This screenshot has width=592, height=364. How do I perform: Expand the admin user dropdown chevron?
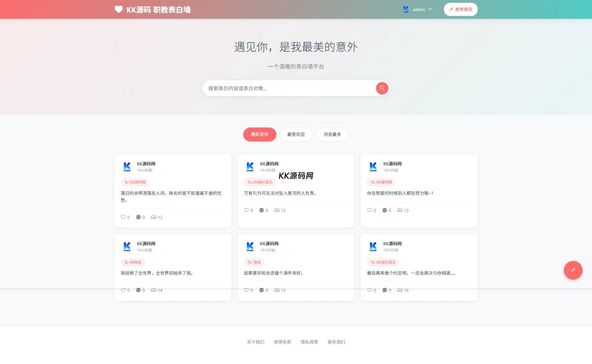(430, 9)
